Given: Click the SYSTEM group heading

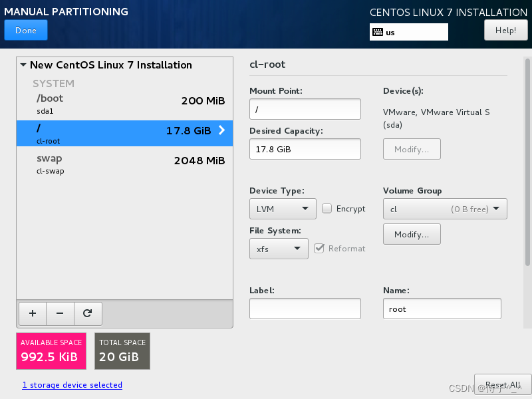Looking at the screenshot, I should (x=53, y=84).
